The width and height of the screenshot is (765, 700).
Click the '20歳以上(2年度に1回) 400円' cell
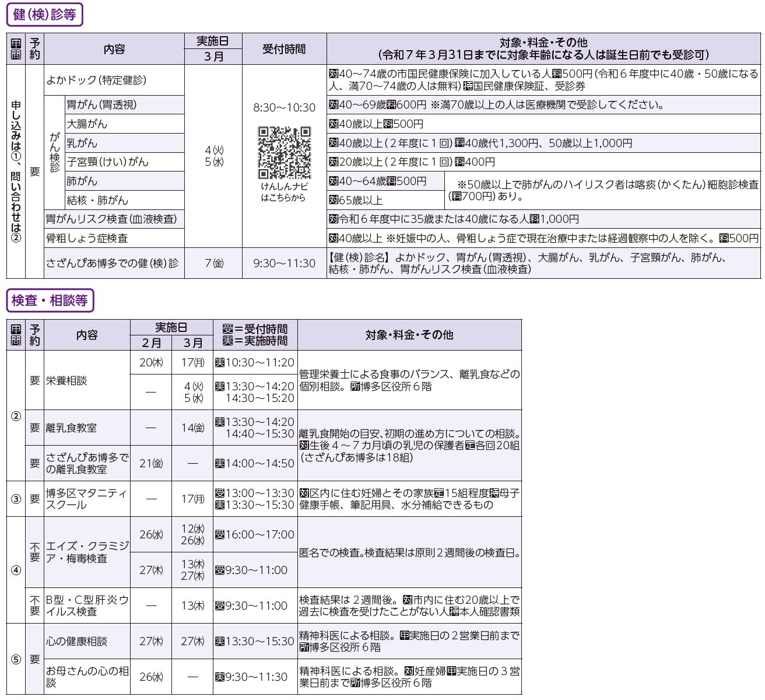point(412,162)
